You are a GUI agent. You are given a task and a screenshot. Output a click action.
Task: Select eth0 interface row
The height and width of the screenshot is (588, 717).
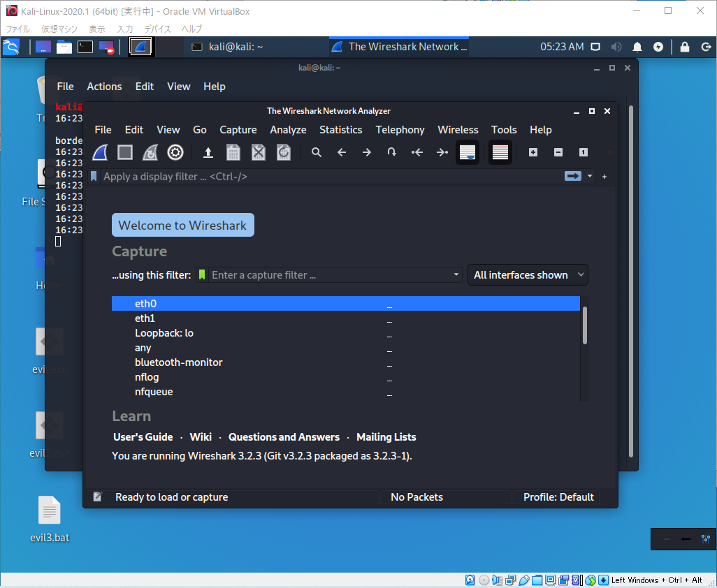click(x=346, y=303)
